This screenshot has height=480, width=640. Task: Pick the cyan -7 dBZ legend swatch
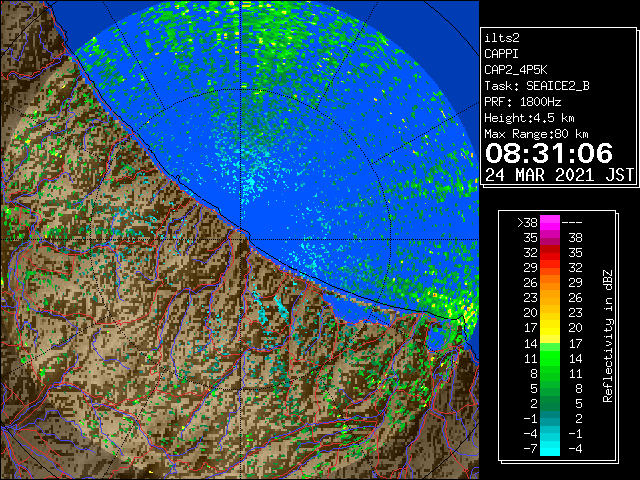tap(550, 449)
